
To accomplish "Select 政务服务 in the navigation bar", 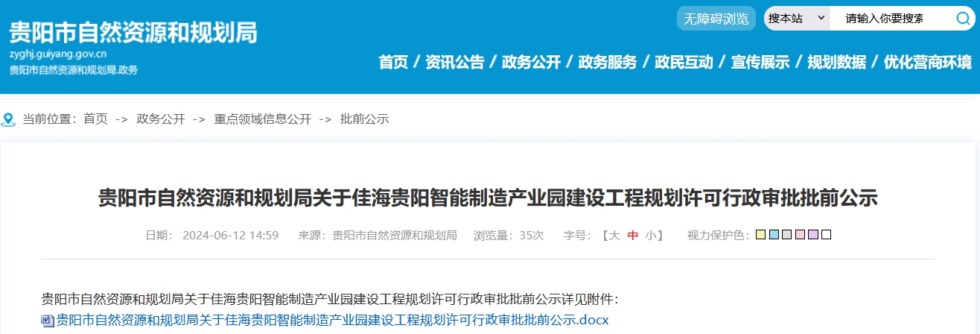I will pos(608,62).
